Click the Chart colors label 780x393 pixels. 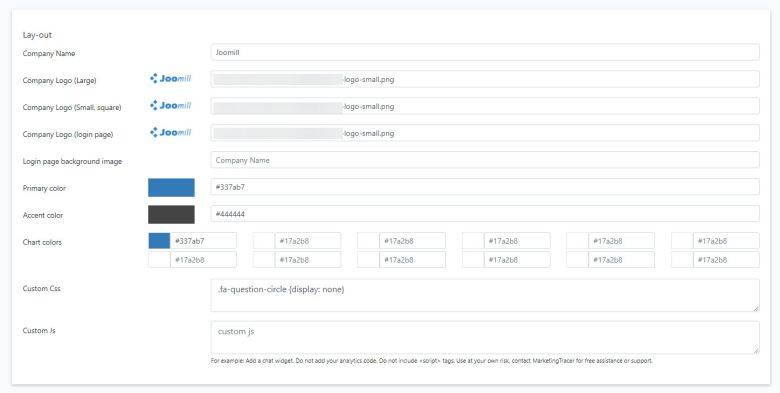(42, 242)
